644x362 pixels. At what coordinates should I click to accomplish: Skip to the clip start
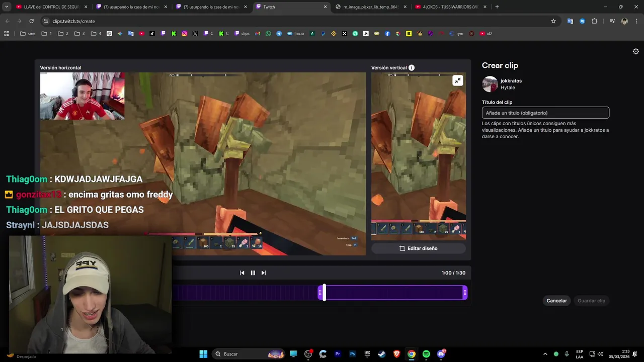242,273
